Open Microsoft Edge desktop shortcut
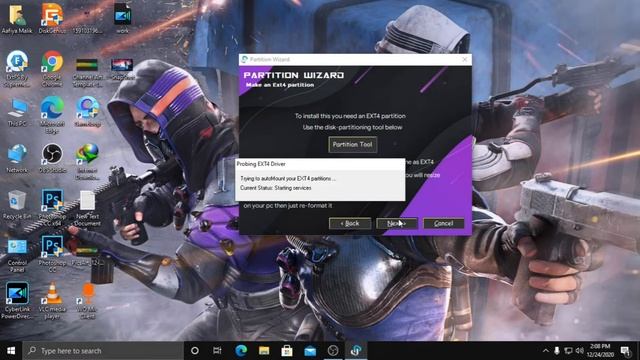The image size is (640, 360). [x=52, y=115]
